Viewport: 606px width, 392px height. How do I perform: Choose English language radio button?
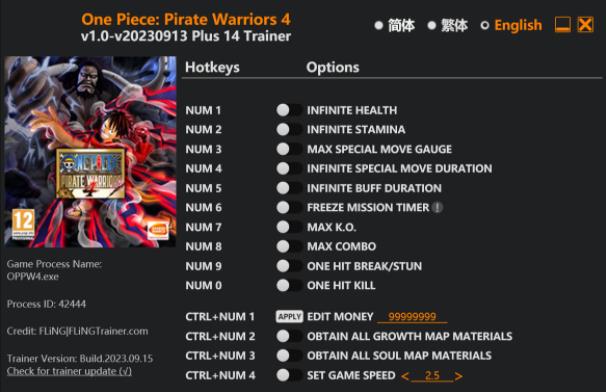click(x=511, y=26)
